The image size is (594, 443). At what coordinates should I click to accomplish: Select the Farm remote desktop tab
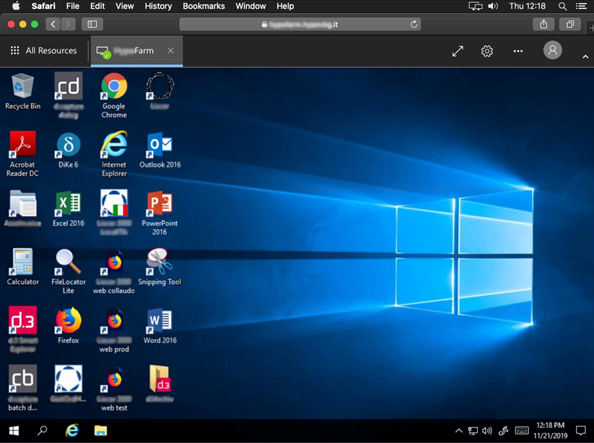click(x=137, y=51)
